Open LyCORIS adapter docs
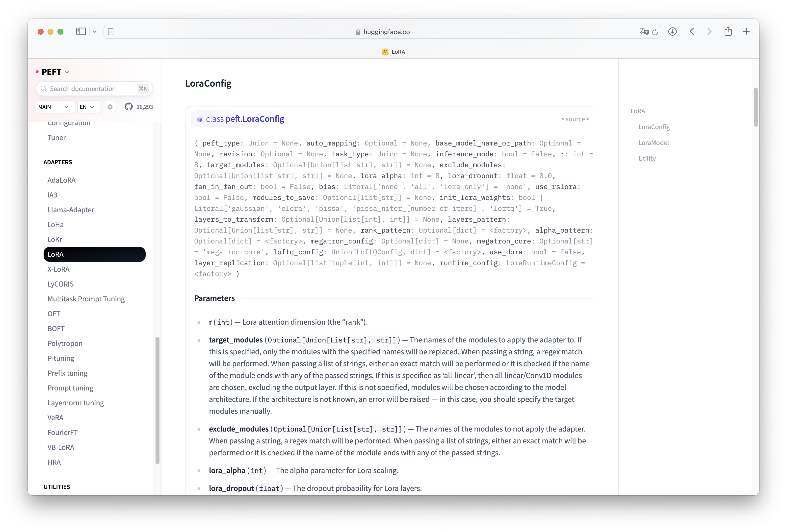Viewport: 787px width, 532px height. pyautogui.click(x=60, y=284)
